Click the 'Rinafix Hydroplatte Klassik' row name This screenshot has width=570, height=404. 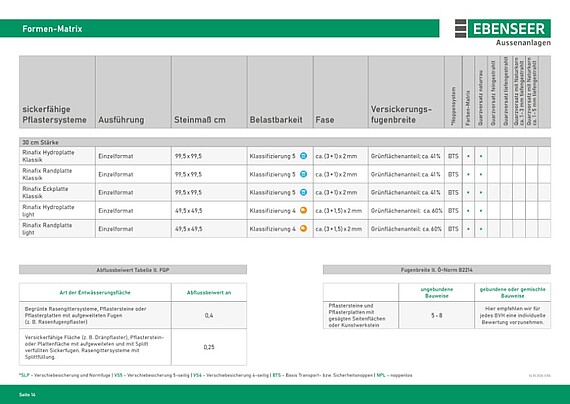[x=48, y=156]
